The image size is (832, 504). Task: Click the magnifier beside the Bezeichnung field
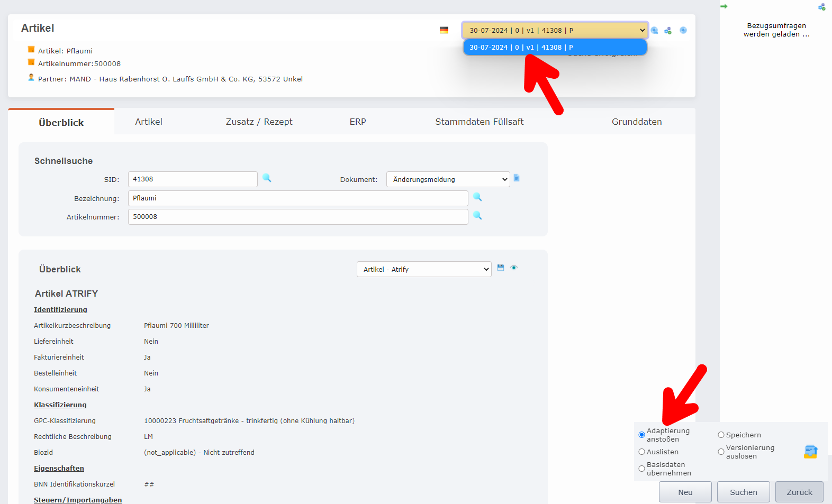click(477, 197)
